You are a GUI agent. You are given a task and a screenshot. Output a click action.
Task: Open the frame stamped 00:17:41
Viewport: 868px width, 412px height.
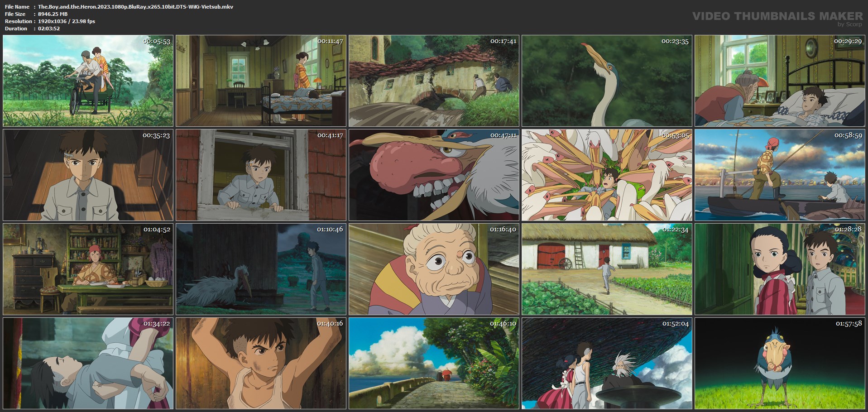coord(434,81)
